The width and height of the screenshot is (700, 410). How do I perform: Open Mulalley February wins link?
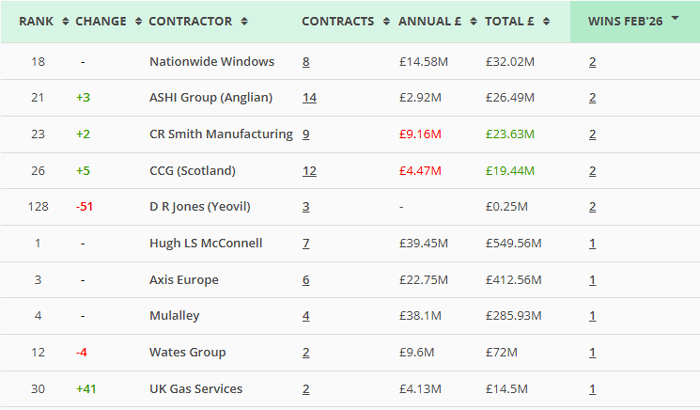592,316
